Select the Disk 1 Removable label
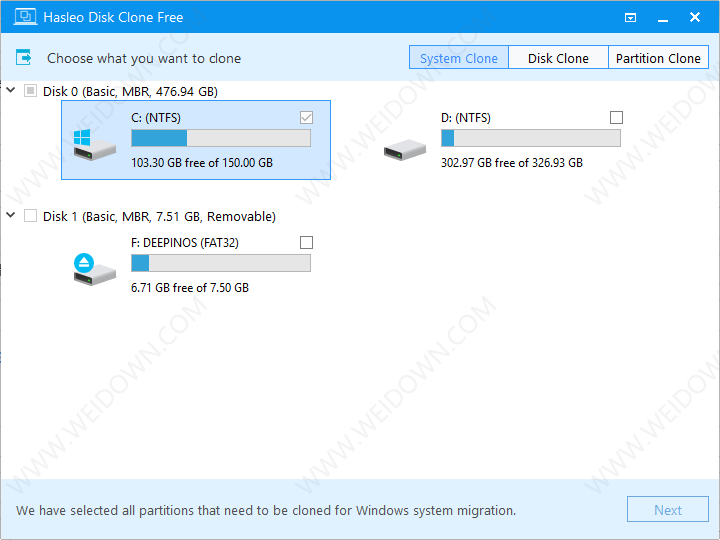 tap(159, 216)
